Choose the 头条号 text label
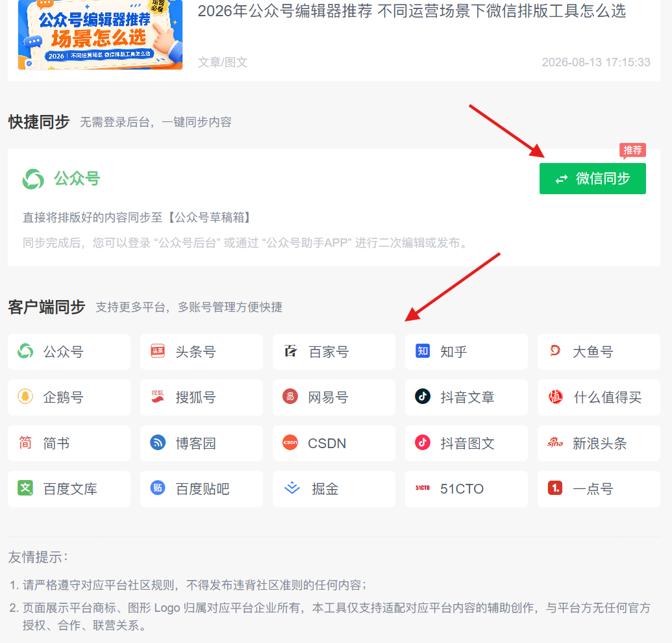Image resolution: width=672 pixels, height=643 pixels. [195, 352]
